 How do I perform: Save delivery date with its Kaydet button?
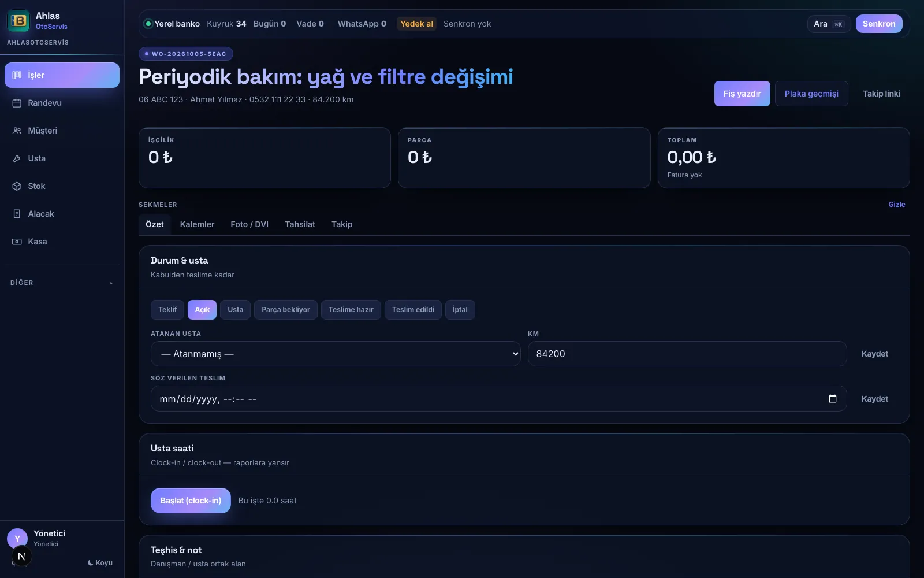pyautogui.click(x=874, y=399)
